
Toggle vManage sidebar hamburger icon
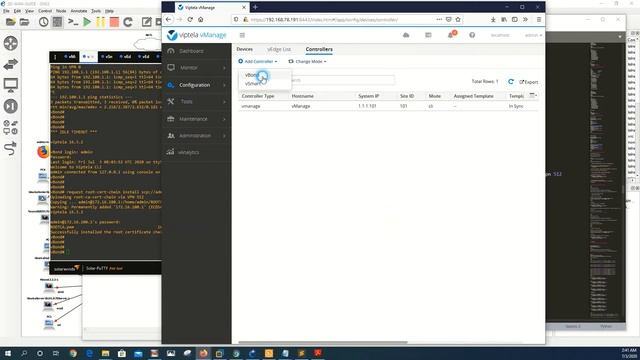[x=242, y=35]
